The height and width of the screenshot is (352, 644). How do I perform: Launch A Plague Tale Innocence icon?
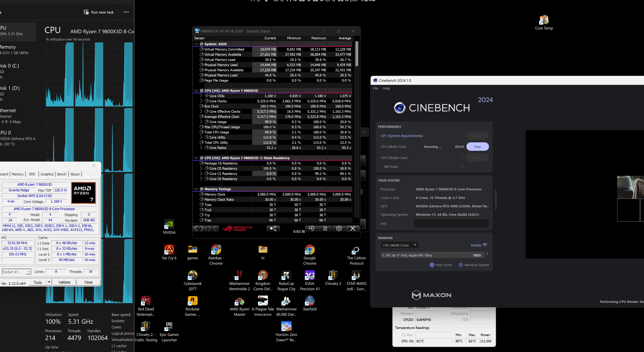tap(263, 306)
